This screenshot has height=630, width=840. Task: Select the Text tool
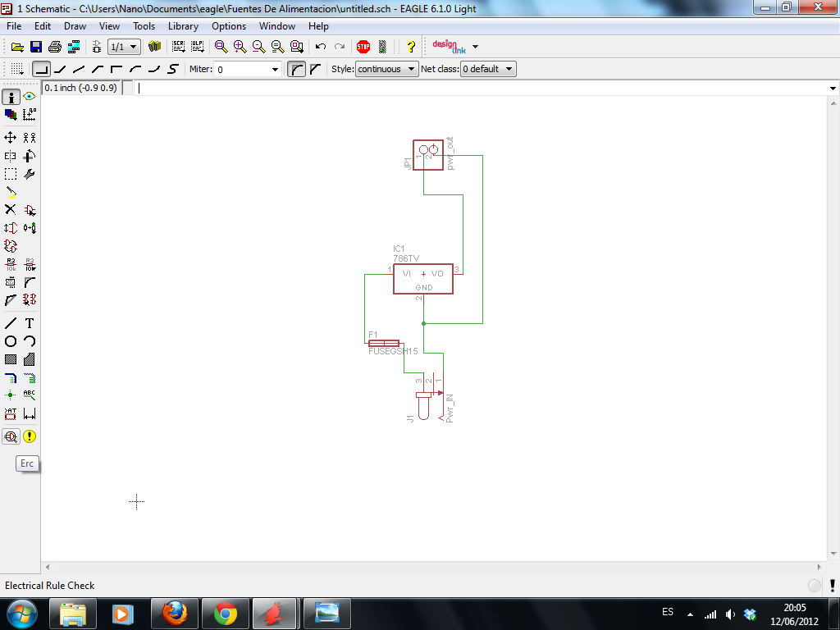pos(30,323)
